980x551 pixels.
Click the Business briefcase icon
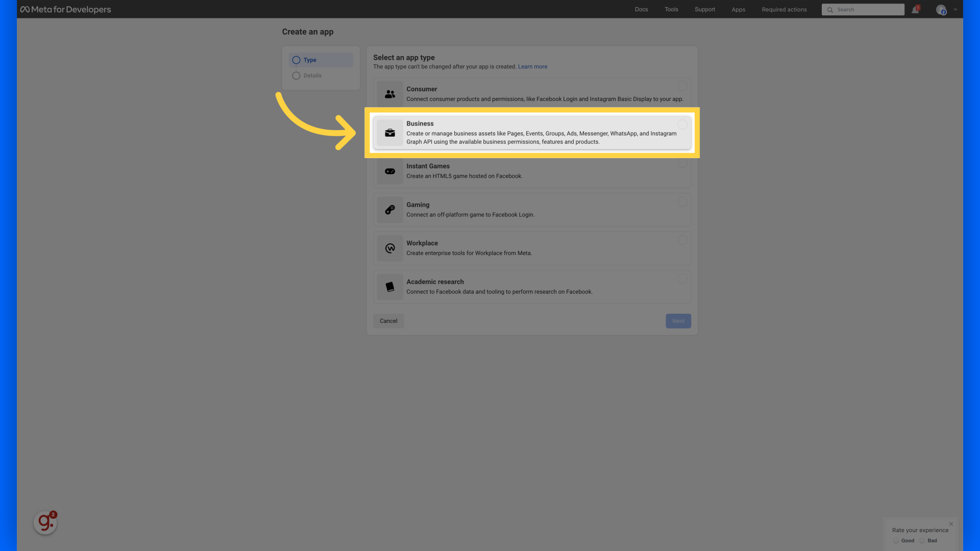[390, 133]
